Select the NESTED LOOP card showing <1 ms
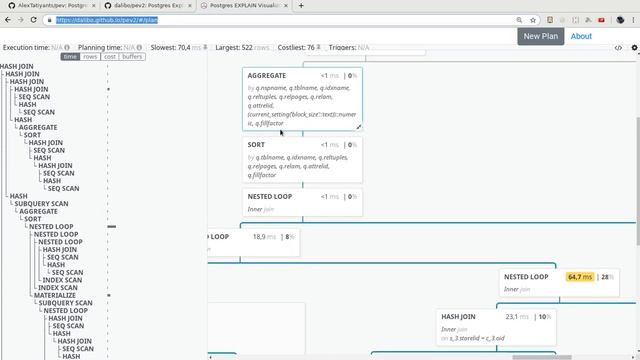Screen dimensions: 640x360 point(302,202)
